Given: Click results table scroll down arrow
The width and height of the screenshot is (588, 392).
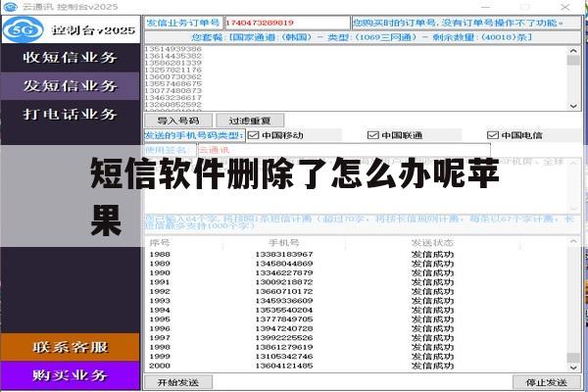Looking at the screenshot, I should (x=573, y=367).
